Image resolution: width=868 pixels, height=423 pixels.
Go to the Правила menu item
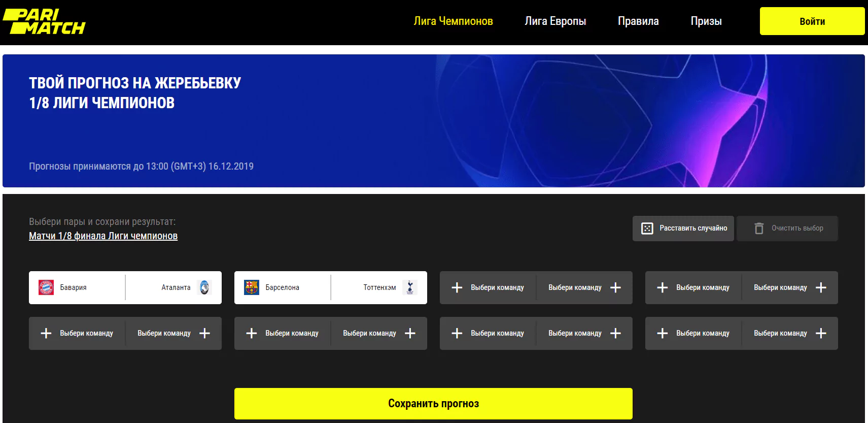click(638, 21)
